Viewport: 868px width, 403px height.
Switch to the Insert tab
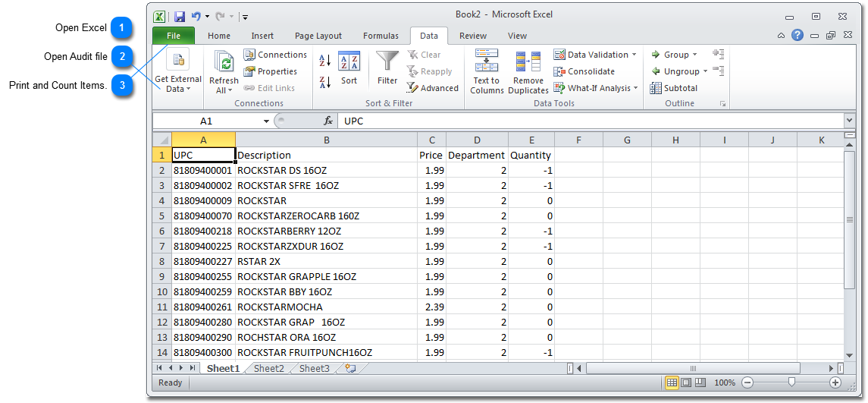pos(262,36)
